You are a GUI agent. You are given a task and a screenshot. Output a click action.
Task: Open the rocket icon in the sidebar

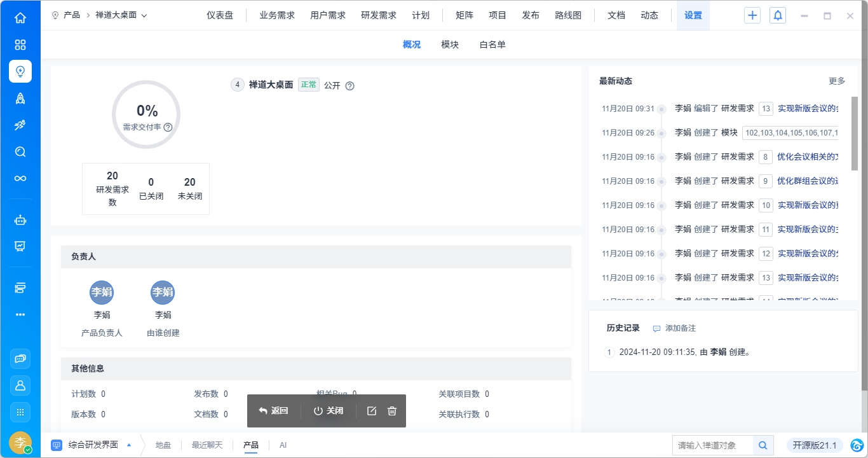click(x=20, y=98)
